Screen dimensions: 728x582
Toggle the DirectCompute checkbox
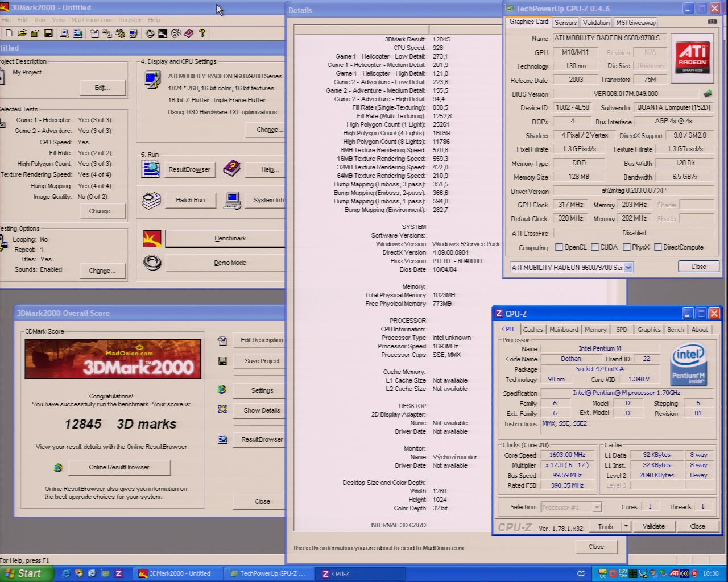coord(657,247)
